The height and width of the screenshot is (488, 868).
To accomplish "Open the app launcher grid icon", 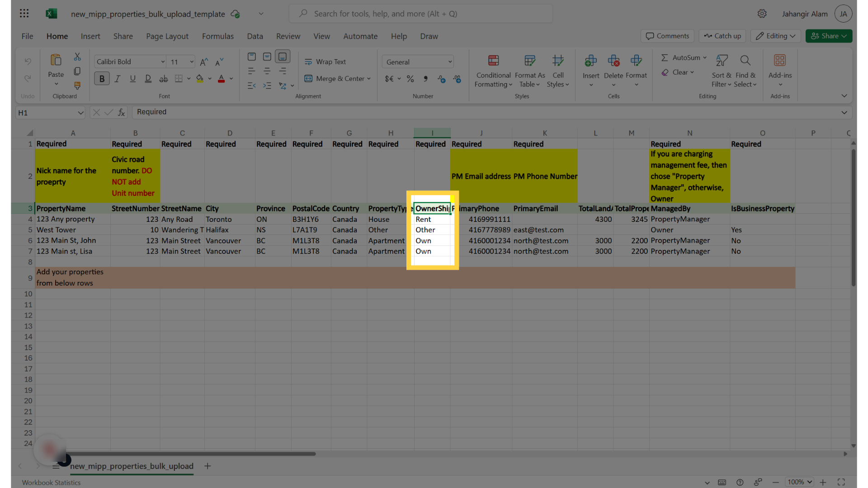I will 24,14.
